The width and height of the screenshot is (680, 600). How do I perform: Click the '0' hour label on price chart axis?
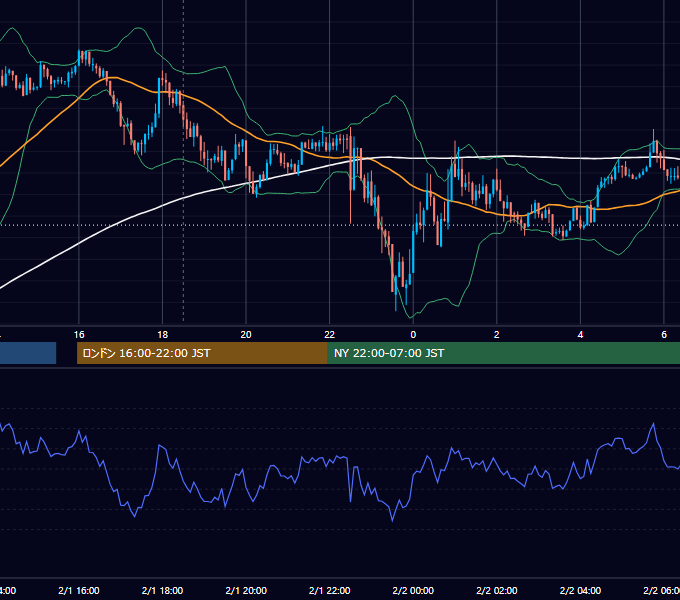(x=413, y=335)
